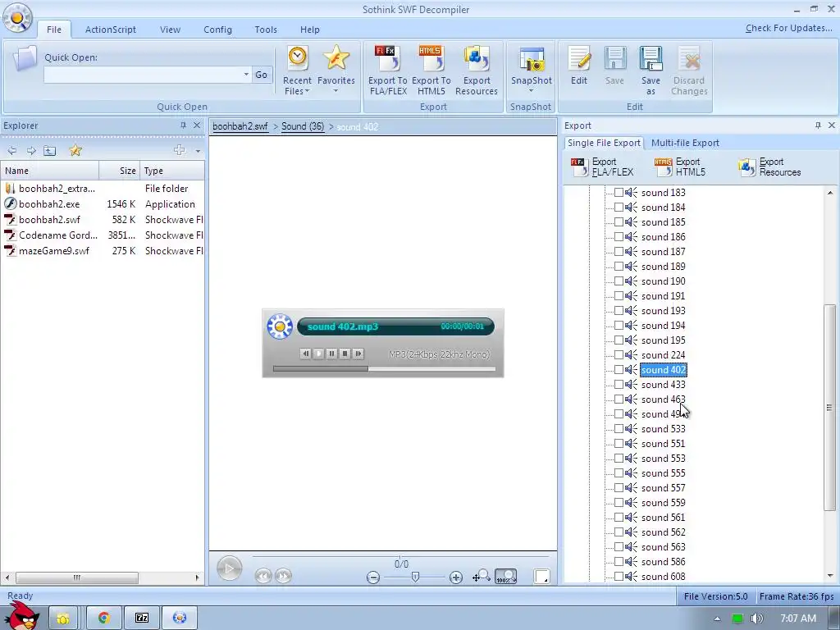The height and width of the screenshot is (630, 840).
Task: Open the Sothink application orb menu
Action: (17, 17)
